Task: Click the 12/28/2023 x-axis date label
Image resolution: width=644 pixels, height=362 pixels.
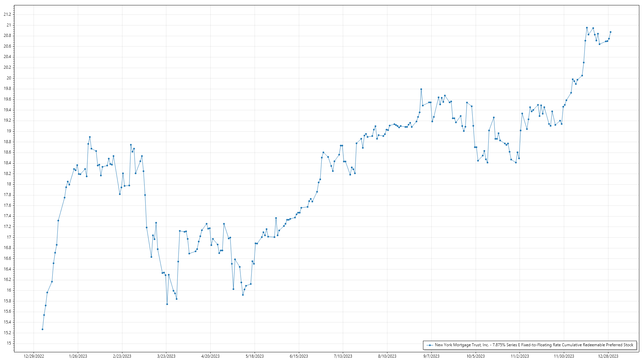Action: coord(608,356)
